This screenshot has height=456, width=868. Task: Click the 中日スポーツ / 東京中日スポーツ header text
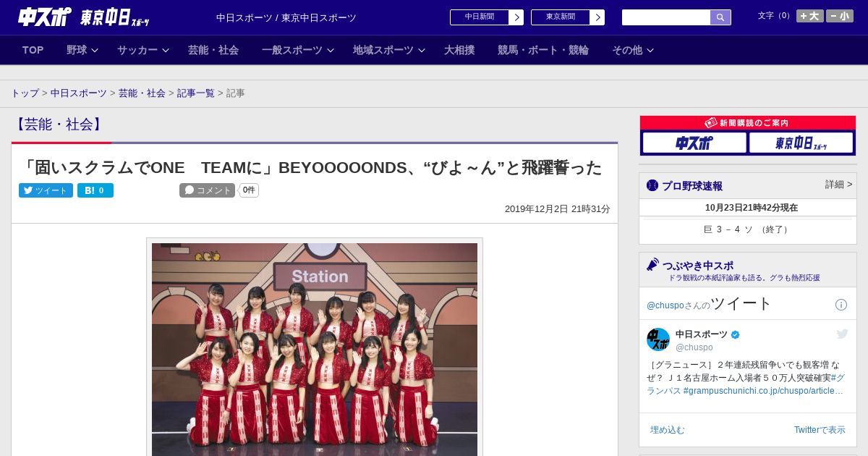[x=286, y=18]
